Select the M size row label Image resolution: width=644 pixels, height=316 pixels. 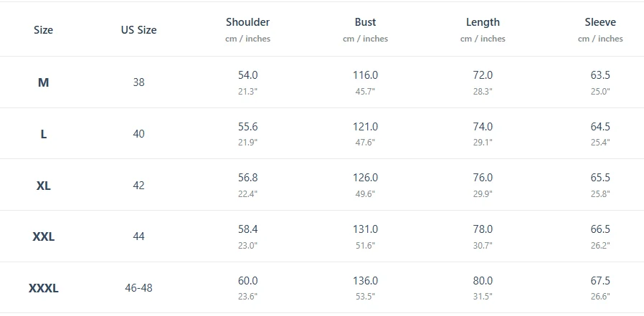tap(43, 82)
